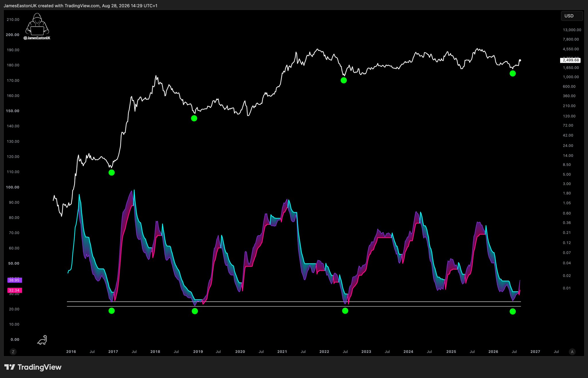Click the 100.00 left scale label
Image resolution: width=588 pixels, height=378 pixels.
pyautogui.click(x=13, y=187)
